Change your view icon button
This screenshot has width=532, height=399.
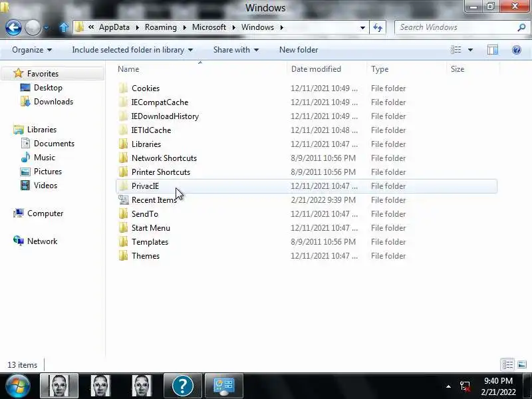point(456,50)
